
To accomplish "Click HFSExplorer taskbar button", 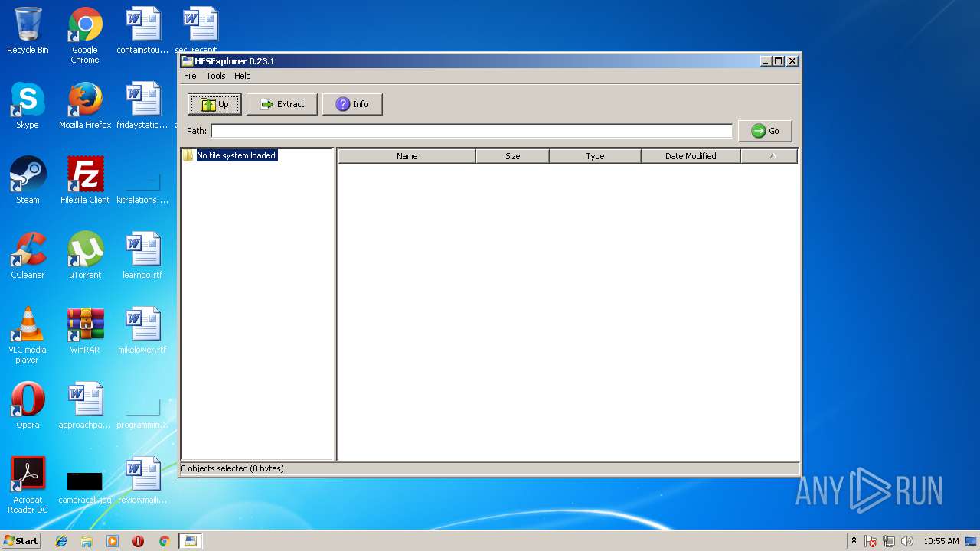I will (190, 541).
